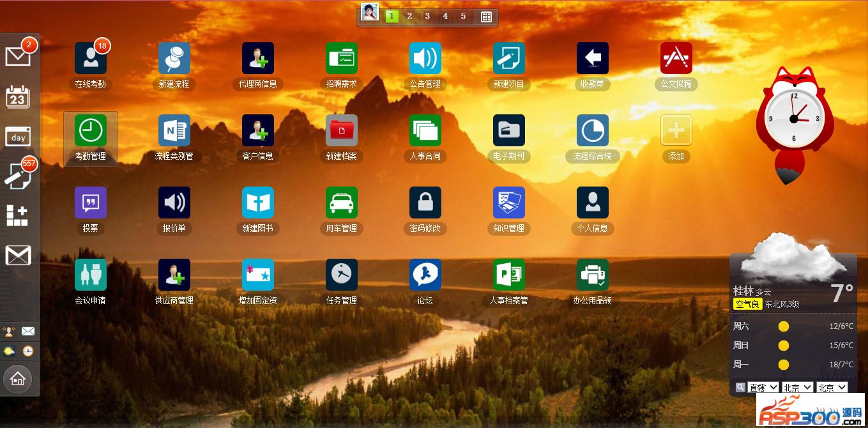Open the sidebar day schedule icon
868x428 pixels.
point(18,137)
